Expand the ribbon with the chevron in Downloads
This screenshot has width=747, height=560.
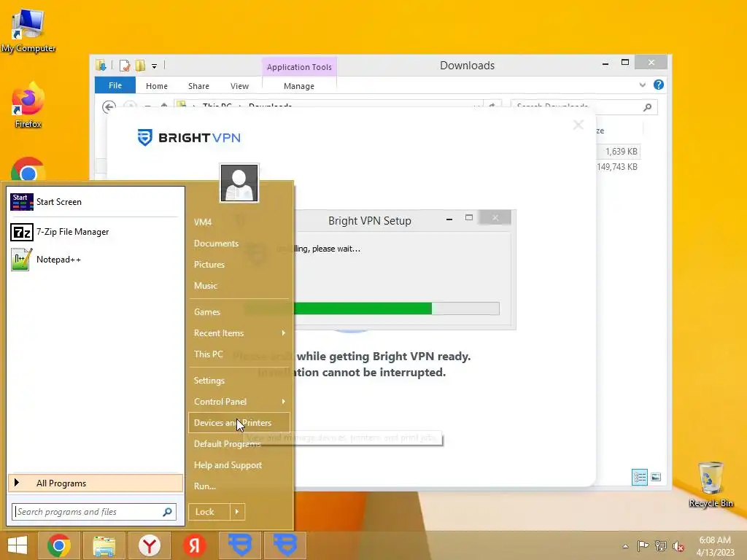click(642, 85)
